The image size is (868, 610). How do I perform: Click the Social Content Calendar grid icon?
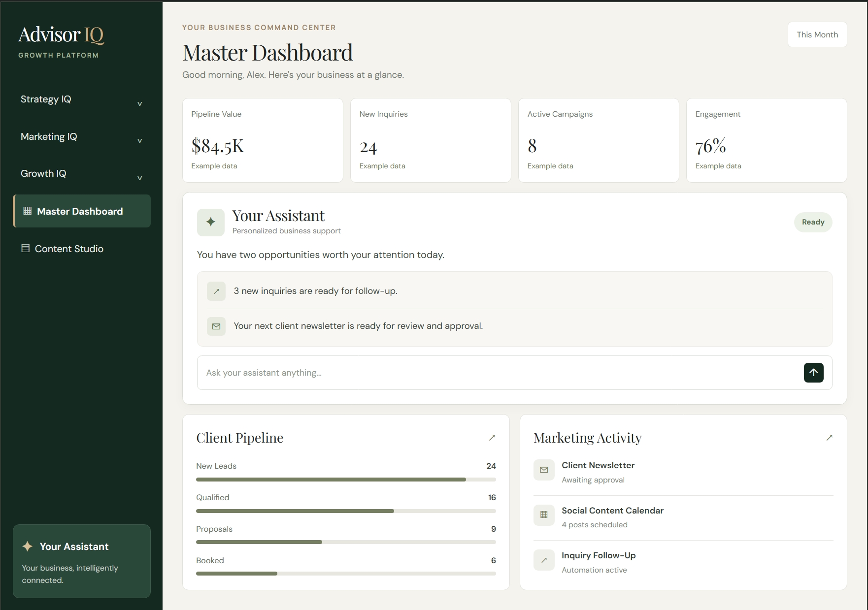tap(544, 514)
